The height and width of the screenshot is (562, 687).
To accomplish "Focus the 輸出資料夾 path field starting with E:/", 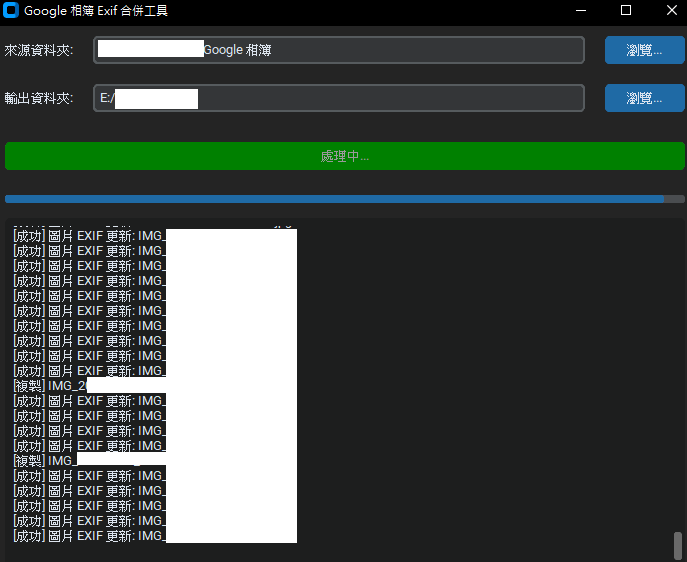I will pos(400,98).
